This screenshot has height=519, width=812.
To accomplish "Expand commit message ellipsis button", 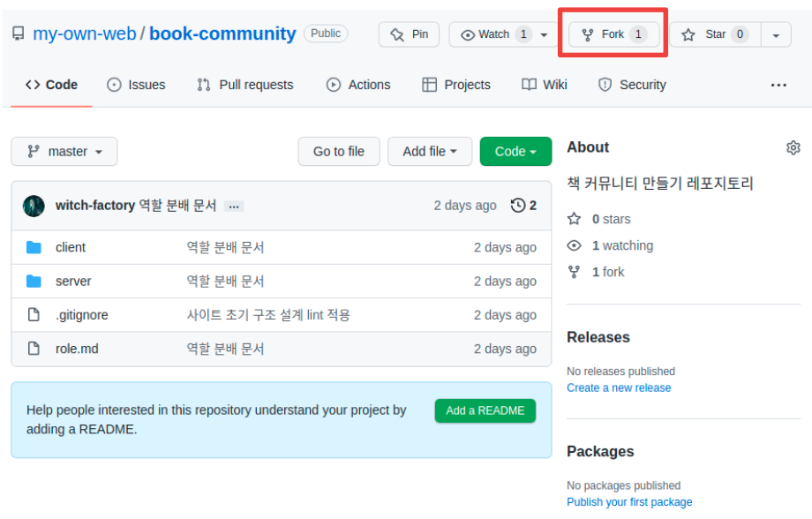I will [x=233, y=207].
